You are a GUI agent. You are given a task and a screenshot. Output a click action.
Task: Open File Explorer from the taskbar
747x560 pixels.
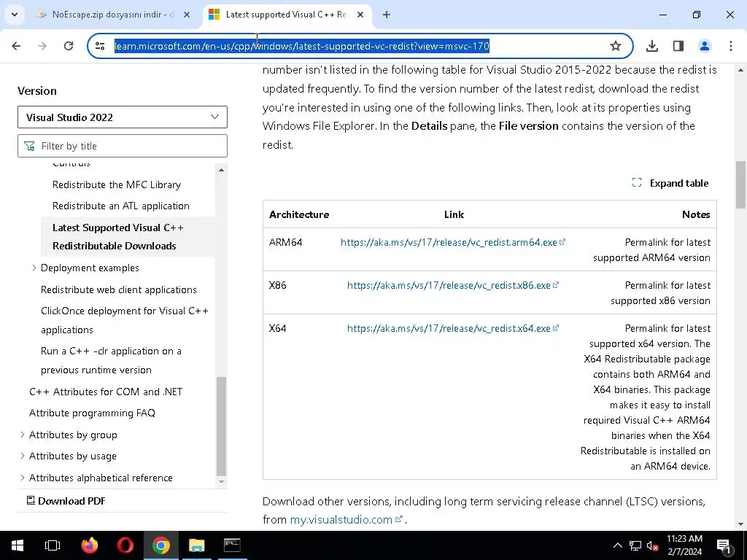[196, 545]
